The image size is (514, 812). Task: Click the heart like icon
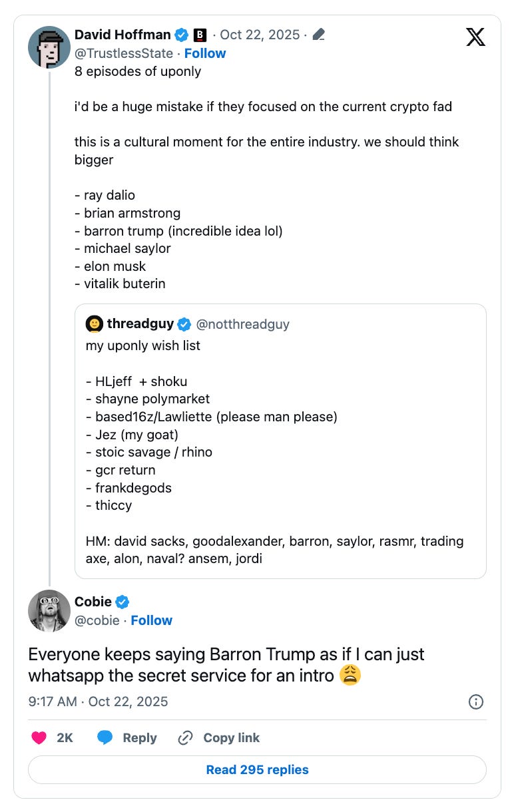point(39,737)
